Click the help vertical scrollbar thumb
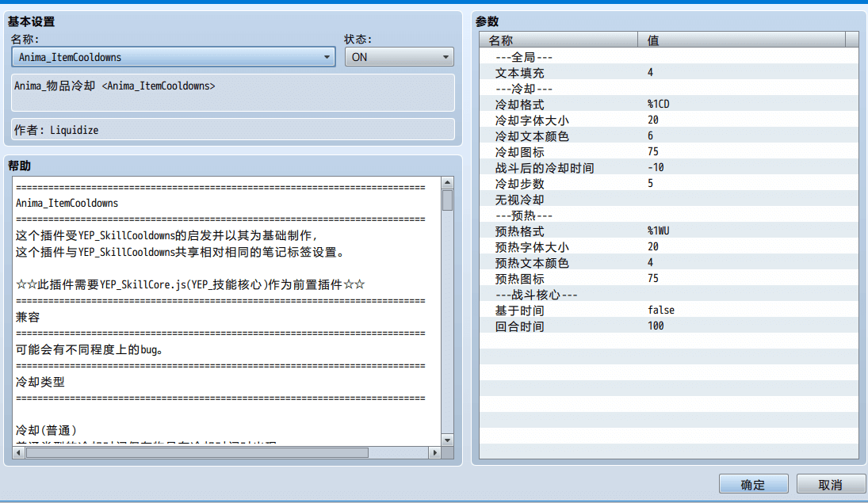The width and height of the screenshot is (868, 503). point(447,200)
